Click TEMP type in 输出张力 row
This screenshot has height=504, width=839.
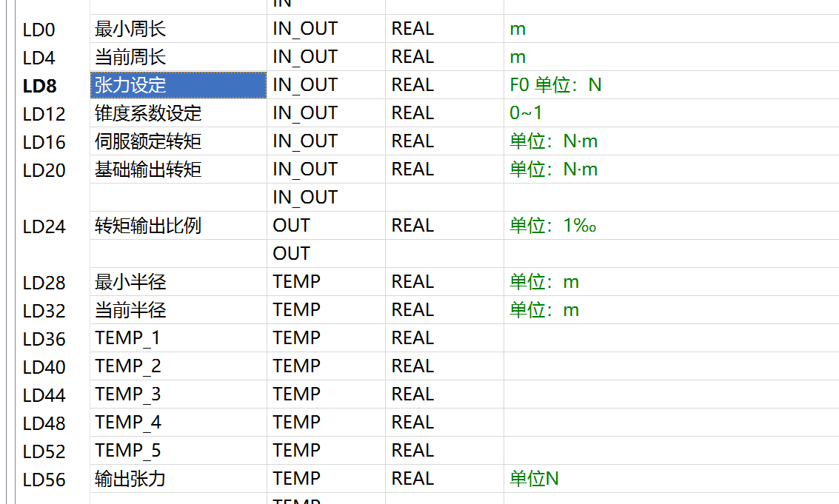(x=296, y=478)
